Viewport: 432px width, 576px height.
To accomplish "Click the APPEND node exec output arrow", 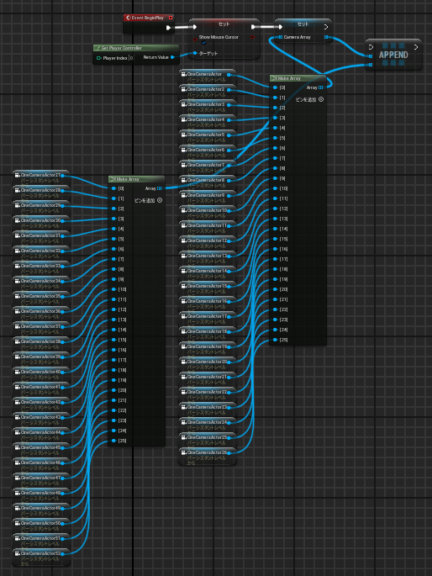I will (416, 47).
